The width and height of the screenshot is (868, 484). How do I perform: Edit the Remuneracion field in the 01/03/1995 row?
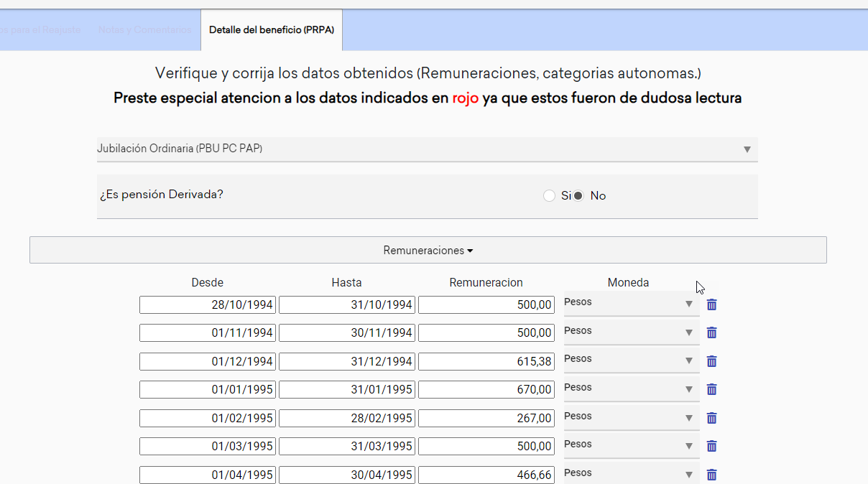click(x=486, y=446)
